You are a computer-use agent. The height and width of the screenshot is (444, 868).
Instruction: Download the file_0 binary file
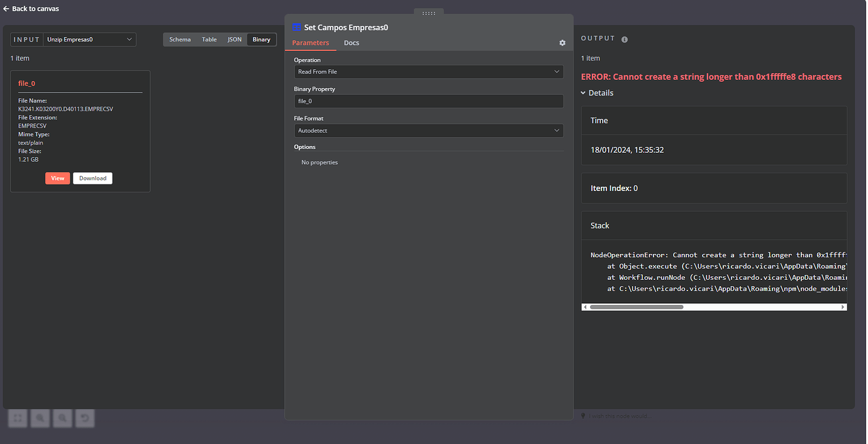pos(92,178)
